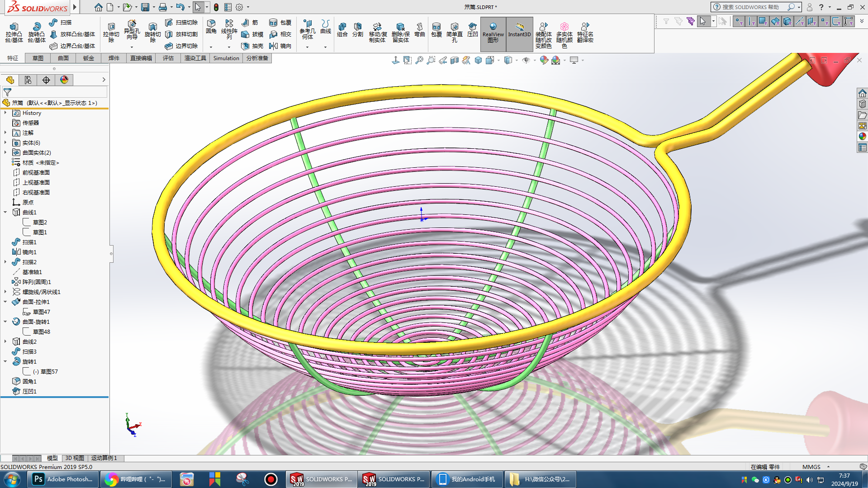Open the Undo history dropdown arrow
Image resolution: width=868 pixels, height=488 pixels.
[x=189, y=7]
